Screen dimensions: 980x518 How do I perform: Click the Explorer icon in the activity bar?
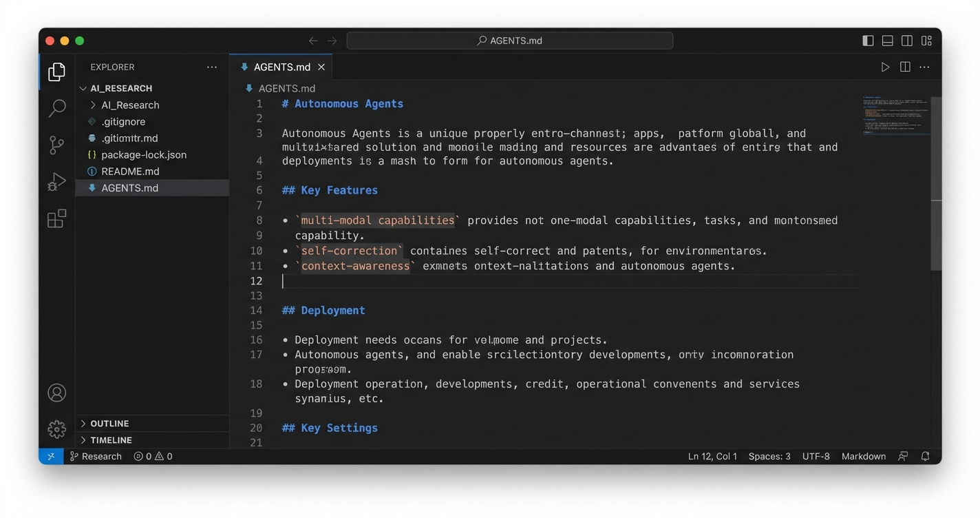coord(56,71)
